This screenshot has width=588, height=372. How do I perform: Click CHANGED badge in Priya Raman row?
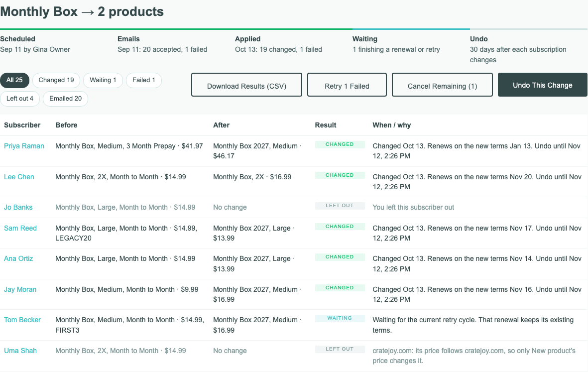coord(340,144)
